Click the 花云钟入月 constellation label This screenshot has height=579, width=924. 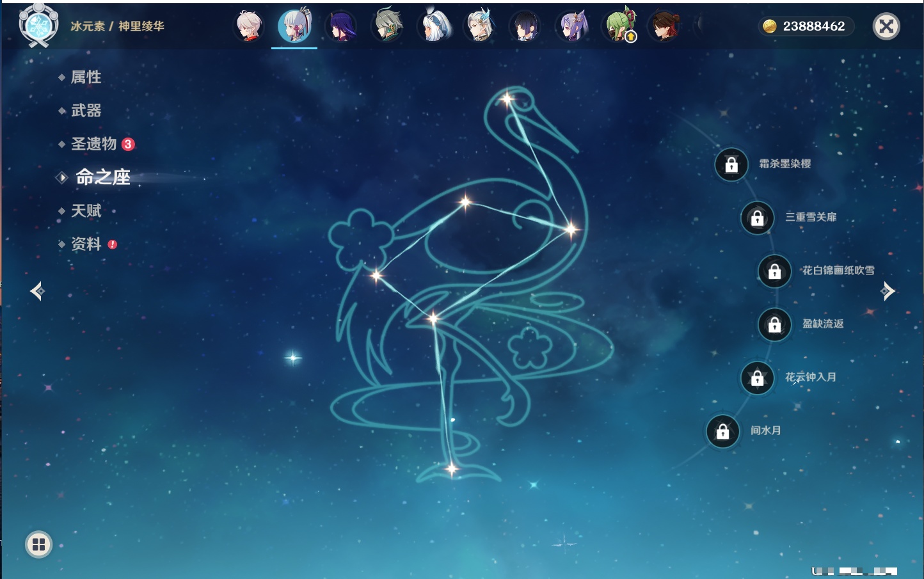[811, 377]
